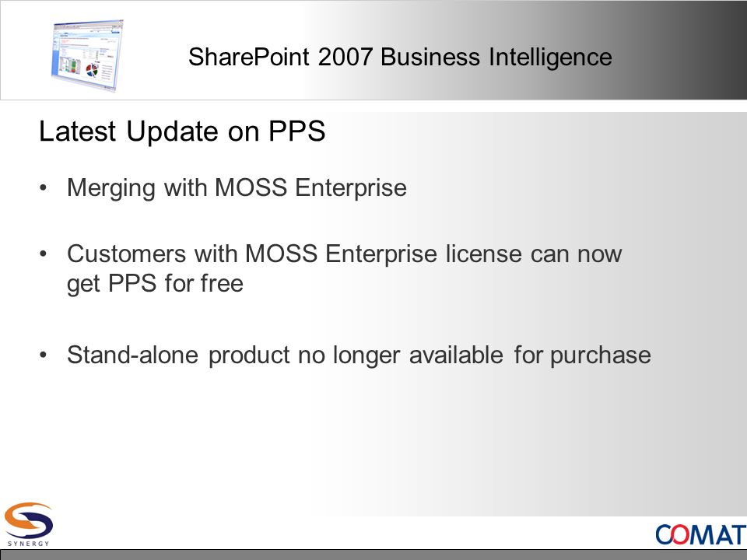Select the SharePoint 2007 Business Intelligence title
Image resolution: width=747 pixels, height=560 pixels.
point(400,57)
